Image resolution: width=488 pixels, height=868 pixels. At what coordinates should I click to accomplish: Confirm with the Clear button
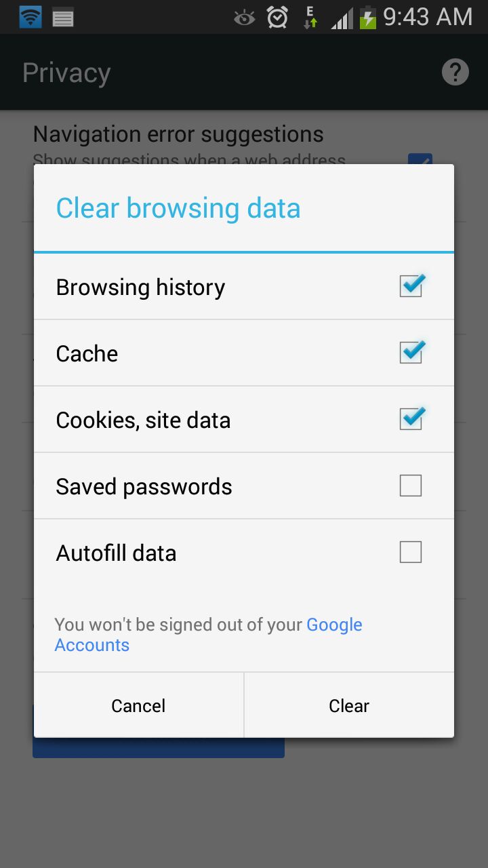349,705
